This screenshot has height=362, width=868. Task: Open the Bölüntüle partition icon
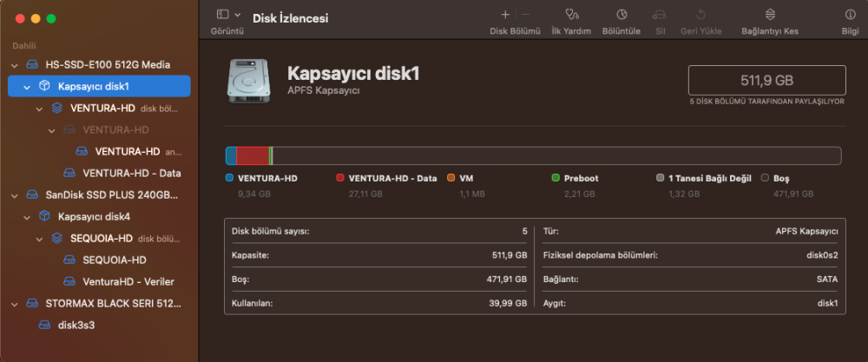tap(621, 15)
